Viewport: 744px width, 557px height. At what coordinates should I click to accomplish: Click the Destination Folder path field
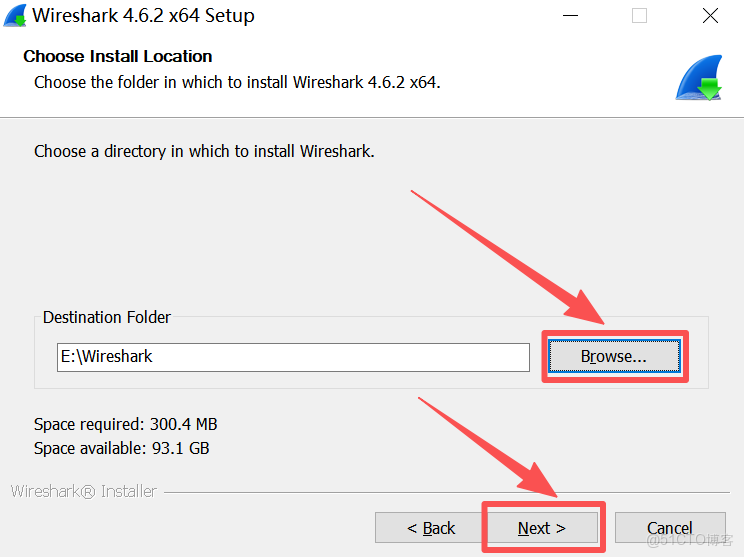(293, 357)
